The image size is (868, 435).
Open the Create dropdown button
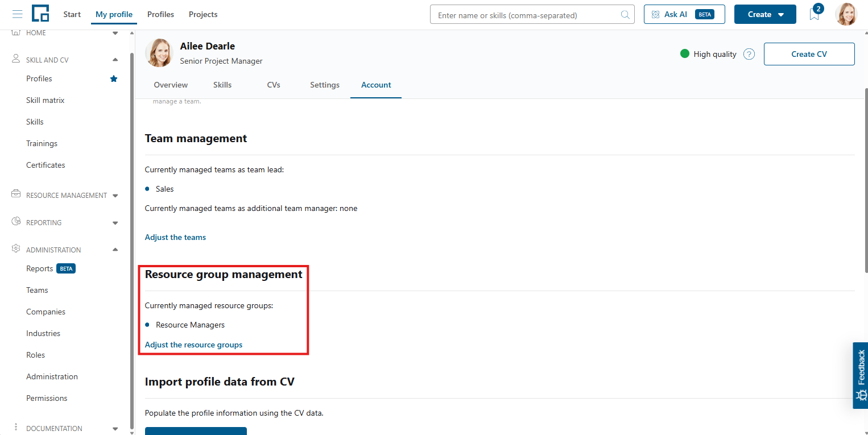(x=765, y=14)
